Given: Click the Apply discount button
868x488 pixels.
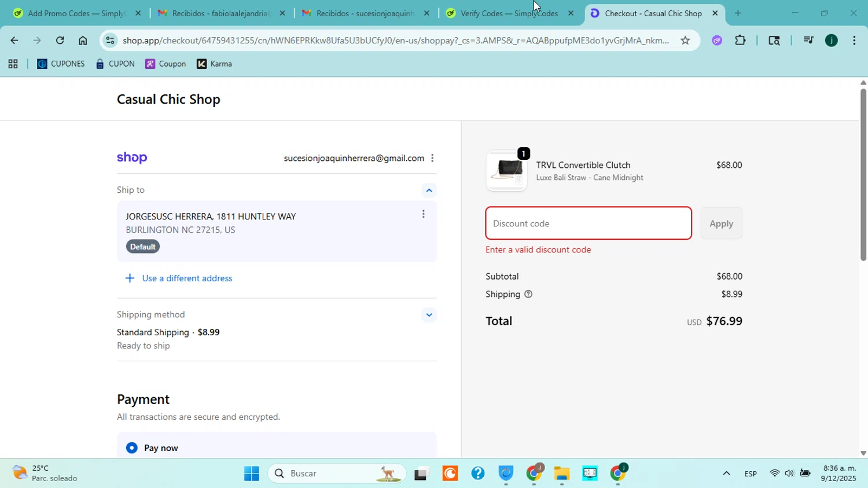Looking at the screenshot, I should [721, 223].
